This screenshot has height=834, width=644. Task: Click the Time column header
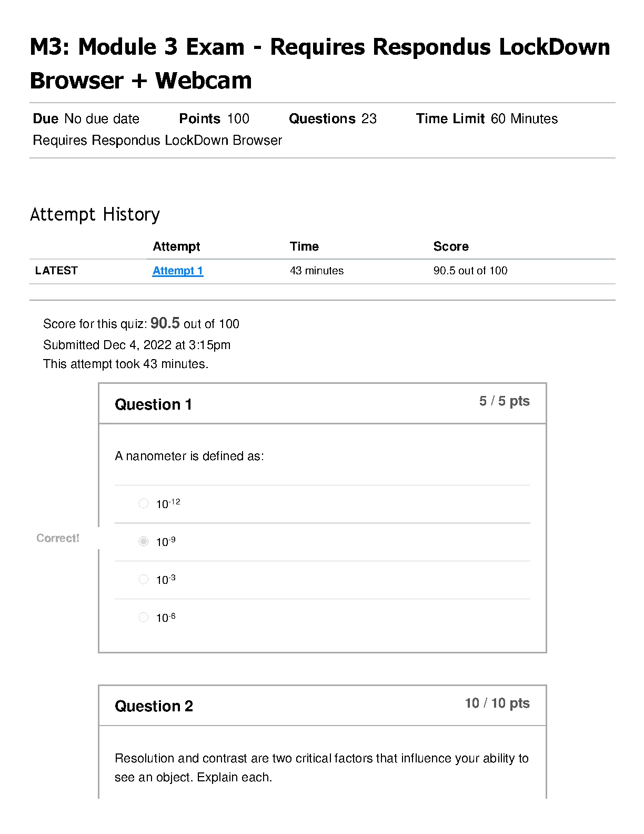[x=304, y=246]
